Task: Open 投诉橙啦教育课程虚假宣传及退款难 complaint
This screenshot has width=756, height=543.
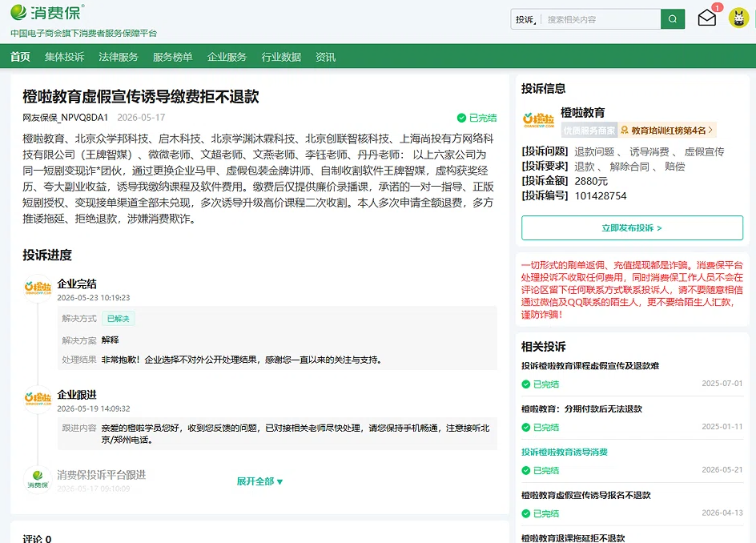Action: pos(590,365)
